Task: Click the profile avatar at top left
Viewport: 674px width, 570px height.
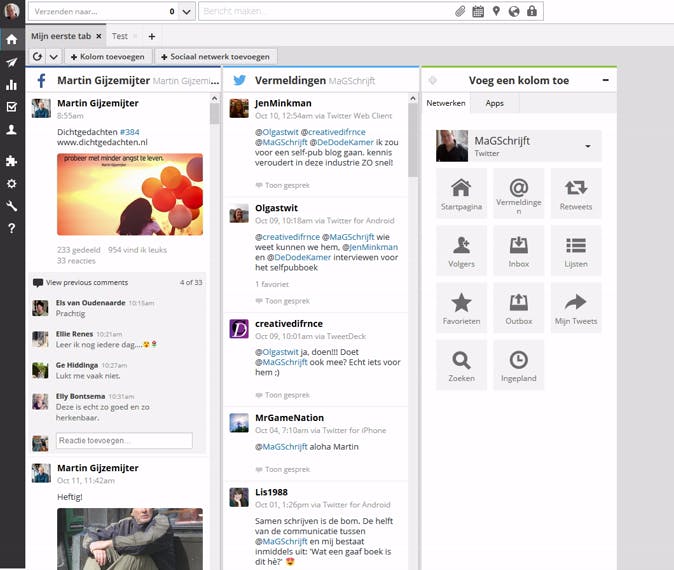Action: (12, 11)
